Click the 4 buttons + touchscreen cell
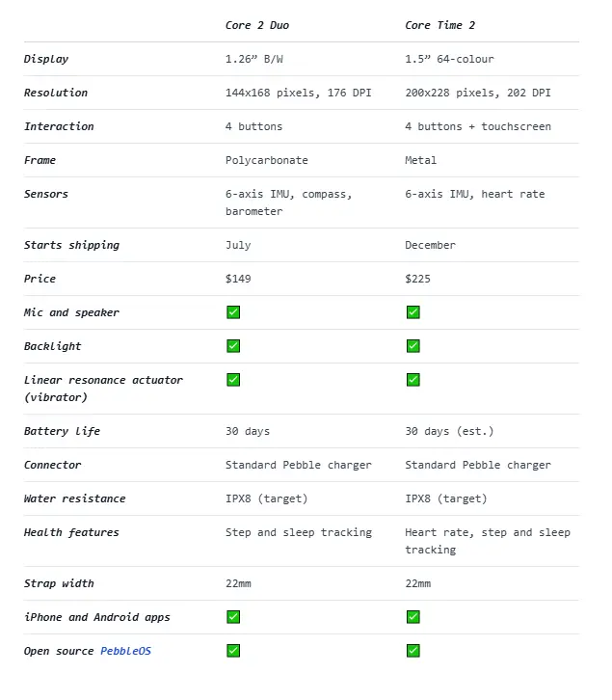The image size is (612, 700). click(478, 126)
